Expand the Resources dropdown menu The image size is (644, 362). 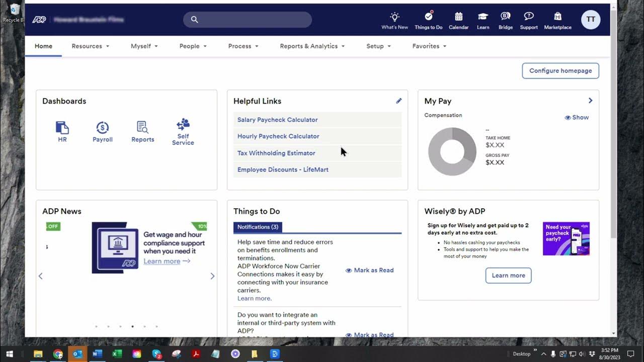click(x=90, y=46)
